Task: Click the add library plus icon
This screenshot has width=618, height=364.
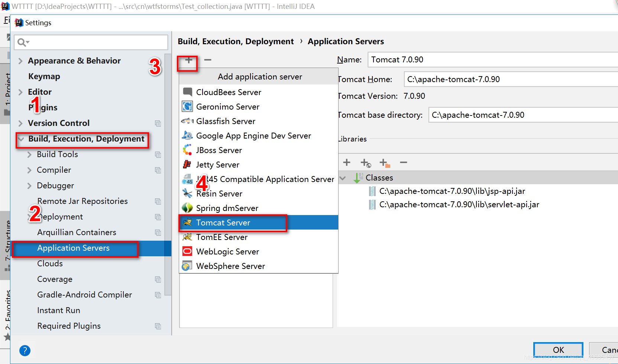Action: coord(347,162)
